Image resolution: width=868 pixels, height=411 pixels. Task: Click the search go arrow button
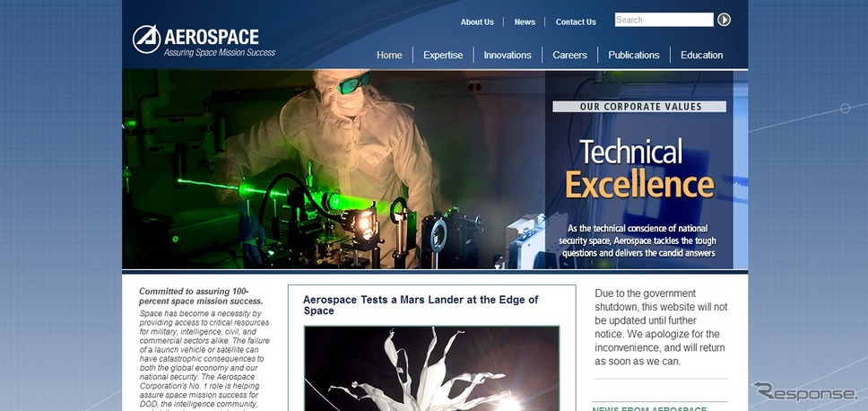[x=724, y=20]
